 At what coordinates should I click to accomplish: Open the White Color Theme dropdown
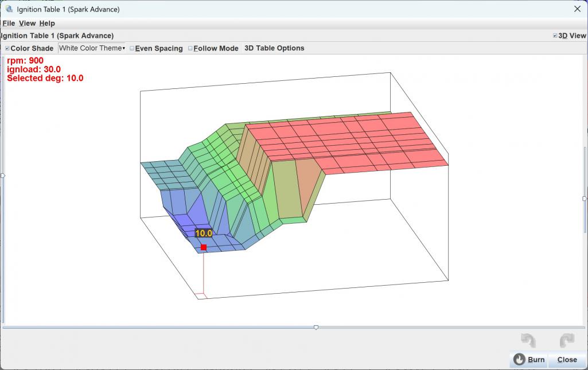[x=92, y=48]
